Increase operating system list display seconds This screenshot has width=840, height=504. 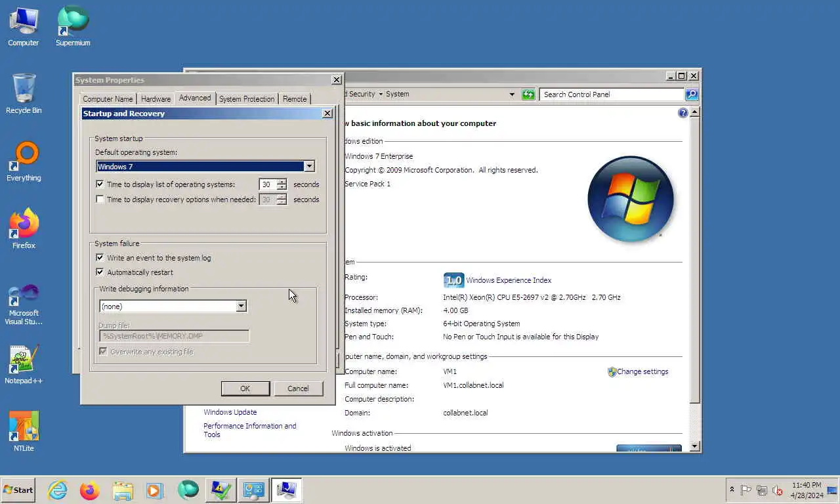pyautogui.click(x=282, y=182)
